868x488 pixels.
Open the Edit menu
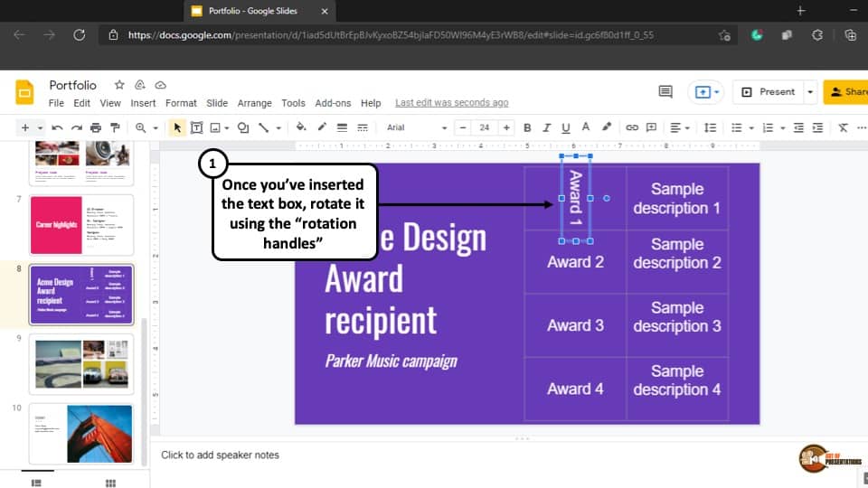tap(82, 103)
